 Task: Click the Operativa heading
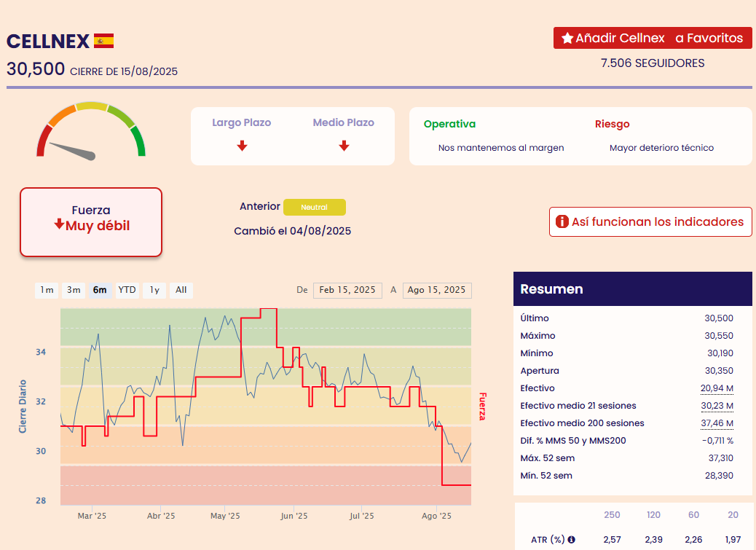[449, 124]
